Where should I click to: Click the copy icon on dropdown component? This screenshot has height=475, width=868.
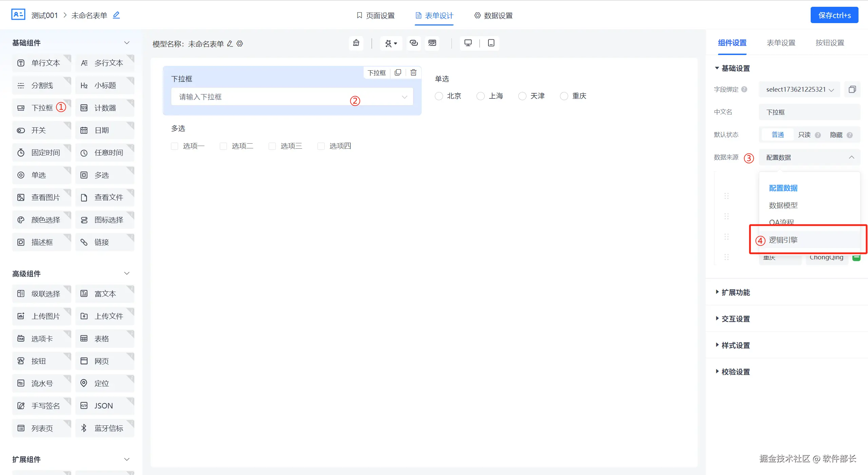[x=398, y=72]
